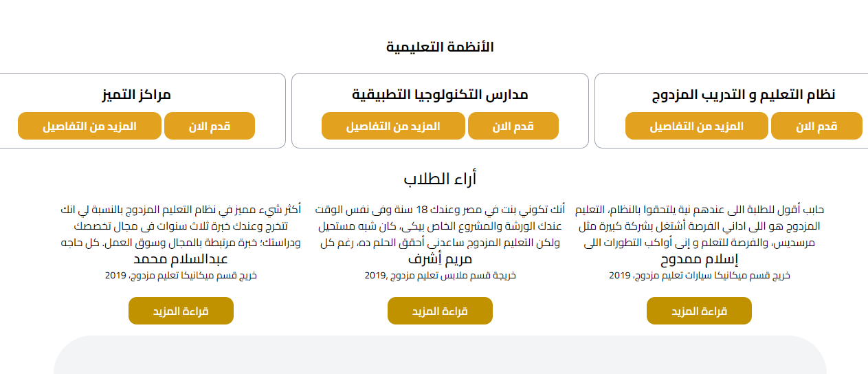The height and width of the screenshot is (374, 868).
Task: Open المزيد من التفاصيل for مدارس التكنولوجيا التطبيقية
Action: click(393, 126)
